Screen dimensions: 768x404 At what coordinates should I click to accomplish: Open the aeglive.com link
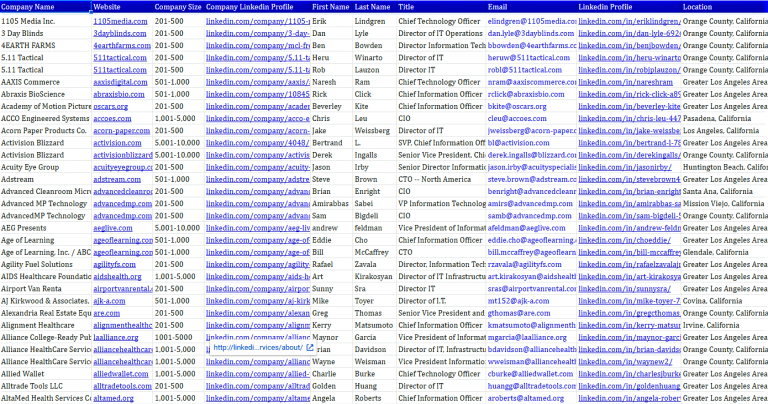pos(113,228)
